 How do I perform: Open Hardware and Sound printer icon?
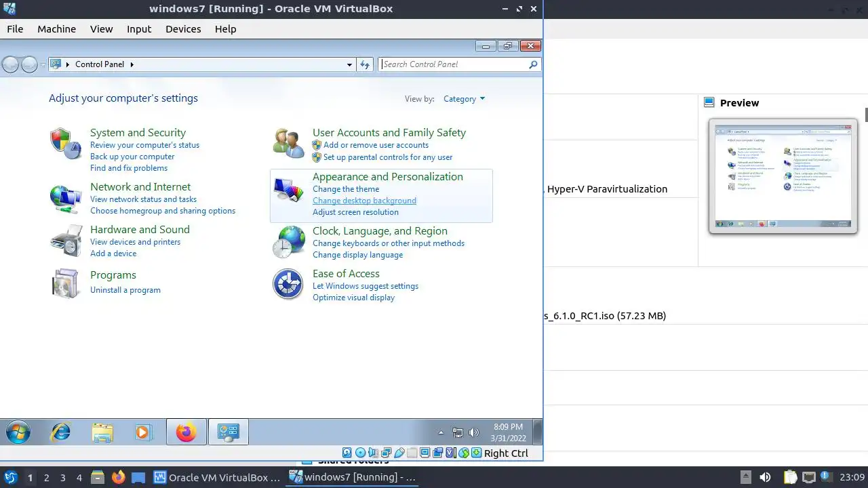click(x=66, y=241)
